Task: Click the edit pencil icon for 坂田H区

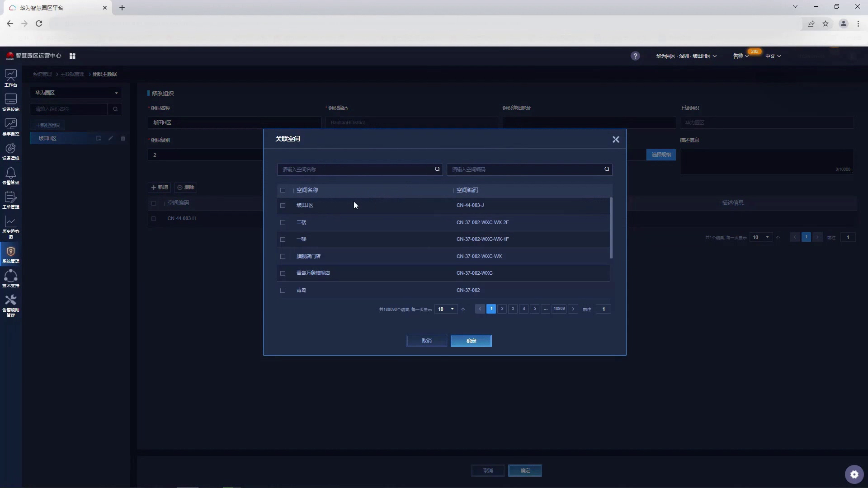Action: (x=111, y=138)
